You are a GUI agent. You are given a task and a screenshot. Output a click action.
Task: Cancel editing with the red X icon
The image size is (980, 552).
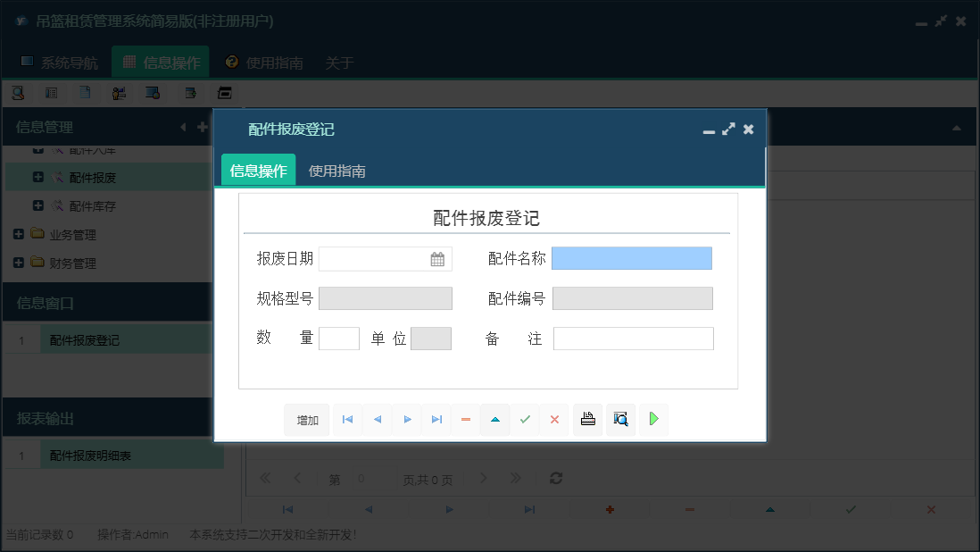point(553,419)
